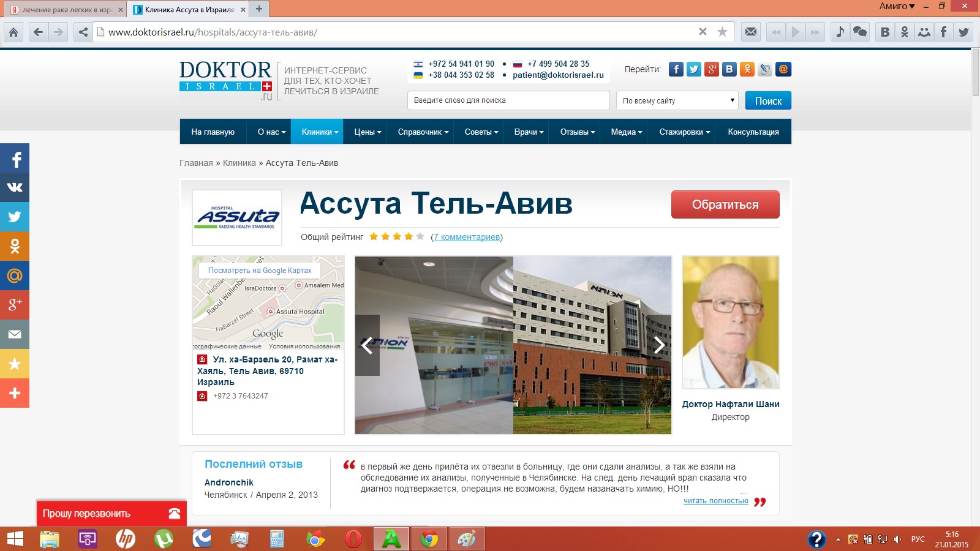Image resolution: width=980 pixels, height=551 pixels.
Task: Go to browser home page icon
Action: click(x=13, y=32)
